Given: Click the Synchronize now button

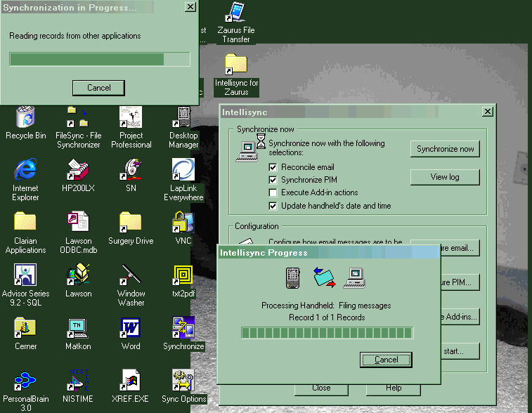Looking at the screenshot, I should (x=445, y=149).
